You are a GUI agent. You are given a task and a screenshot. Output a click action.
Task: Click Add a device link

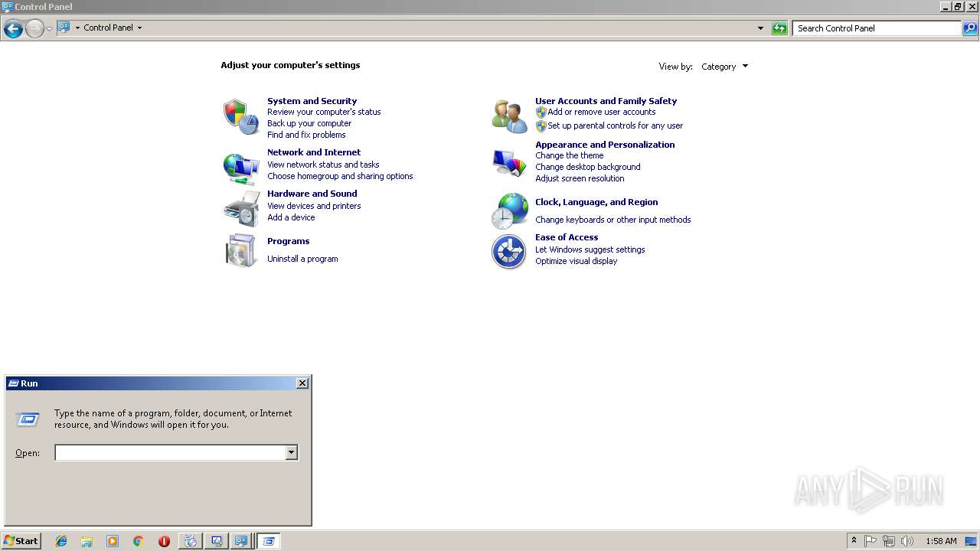pyautogui.click(x=291, y=217)
